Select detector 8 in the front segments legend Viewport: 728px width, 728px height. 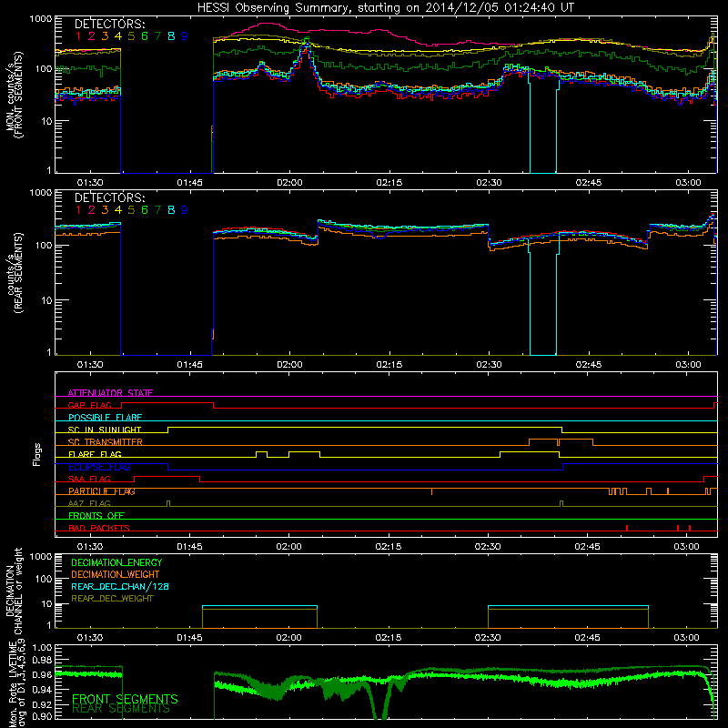tap(171, 36)
